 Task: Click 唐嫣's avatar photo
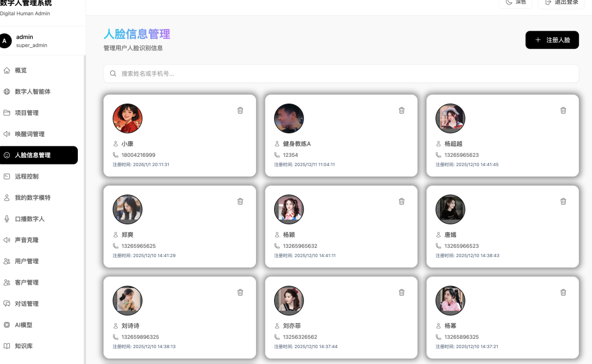tap(451, 209)
